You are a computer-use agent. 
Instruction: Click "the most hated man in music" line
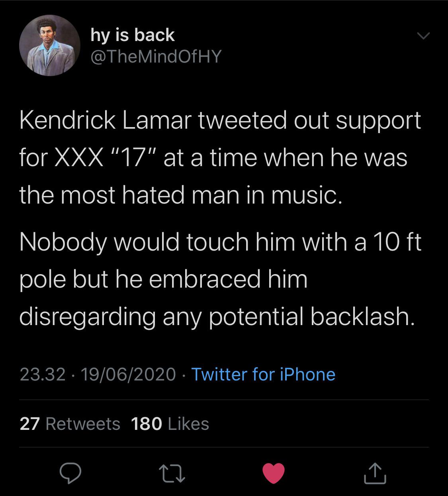[180, 195]
